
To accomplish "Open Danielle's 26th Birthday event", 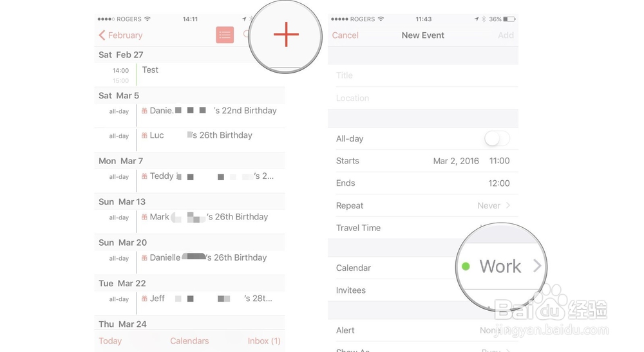I will click(190, 262).
